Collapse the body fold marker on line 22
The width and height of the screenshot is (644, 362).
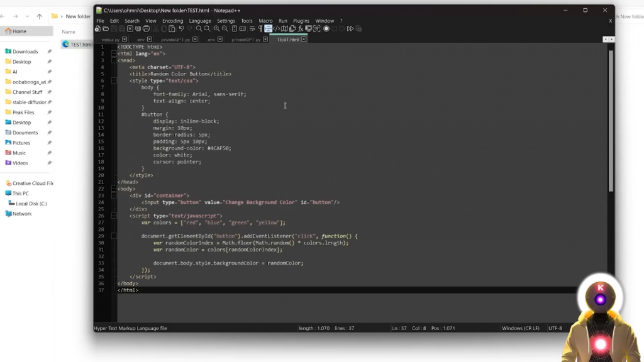114,189
